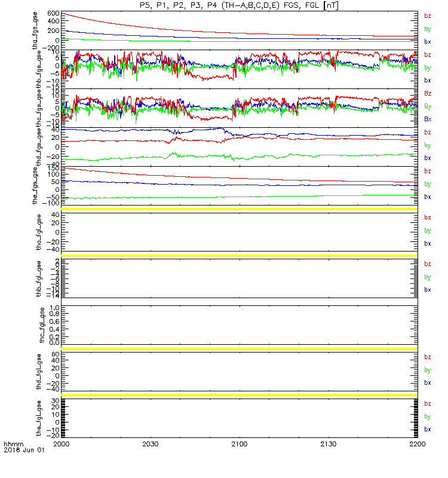Viewport: 448px width, 478px height.
Task: Click the 0.6 tick value in thc_fgl_gse panel
Action: [x=55, y=321]
